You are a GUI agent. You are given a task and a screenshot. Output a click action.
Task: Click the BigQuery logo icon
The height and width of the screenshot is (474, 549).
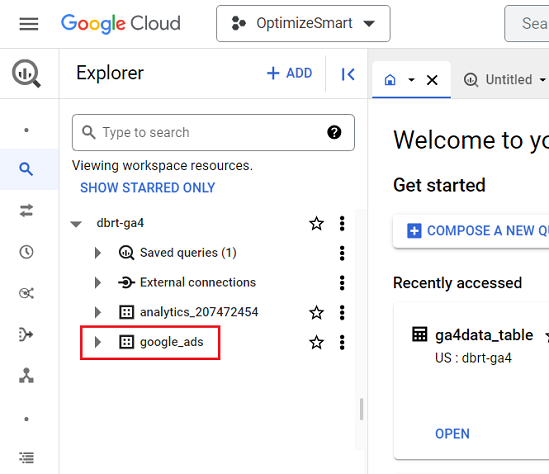coord(26,73)
